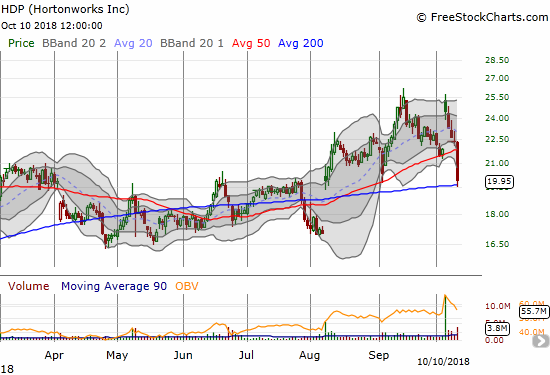Click the HDP (Hortonworks Inc) title
The image size is (550, 375).
(65, 9)
